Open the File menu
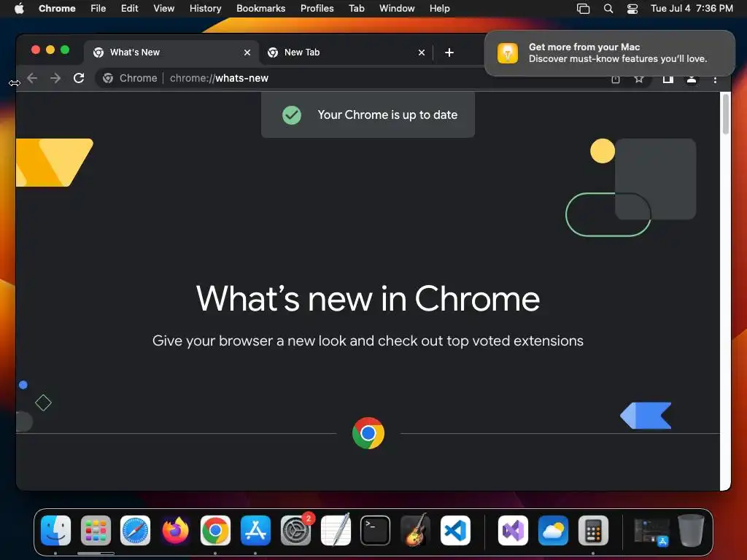747x560 pixels. pyautogui.click(x=98, y=9)
